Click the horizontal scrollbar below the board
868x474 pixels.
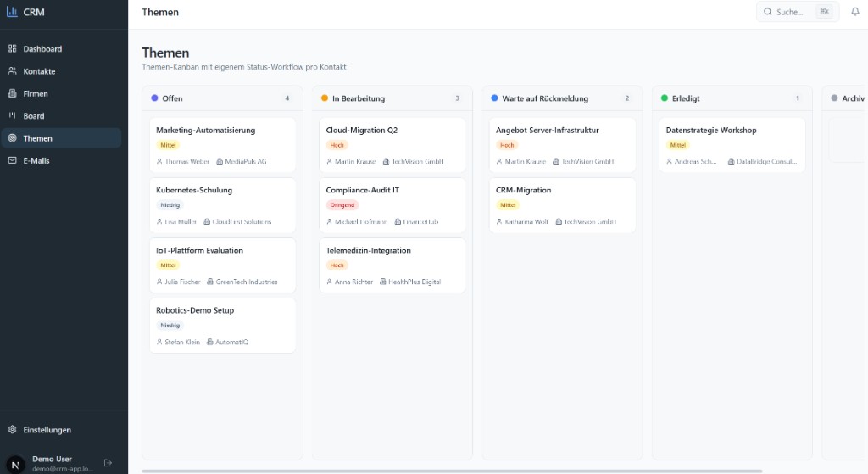point(452,471)
